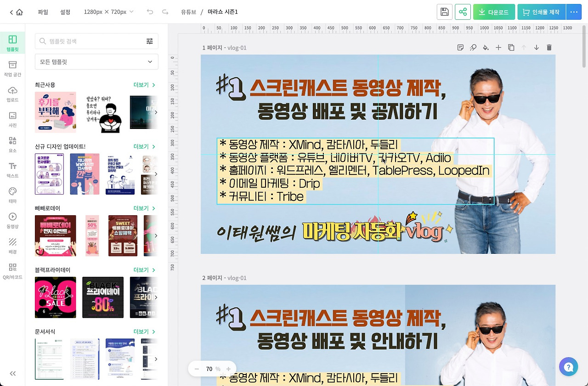Click page 1 animation effect icon
The width and height of the screenshot is (588, 386).
coord(473,47)
